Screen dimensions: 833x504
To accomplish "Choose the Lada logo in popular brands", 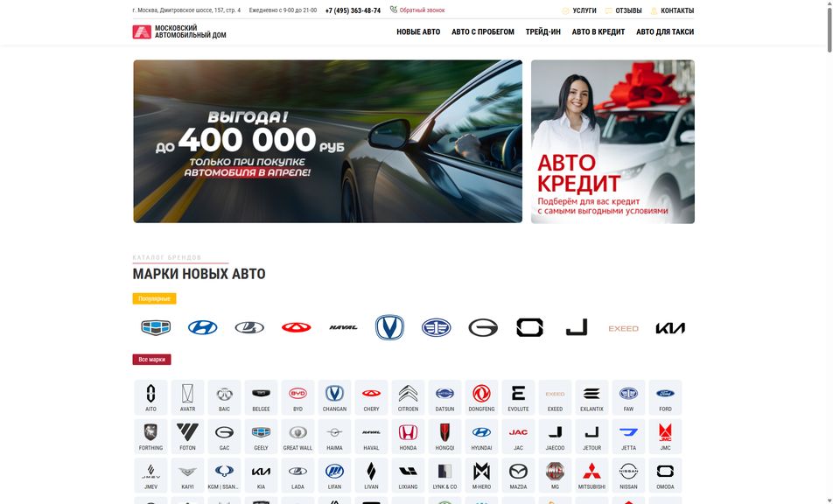I will tap(249, 327).
